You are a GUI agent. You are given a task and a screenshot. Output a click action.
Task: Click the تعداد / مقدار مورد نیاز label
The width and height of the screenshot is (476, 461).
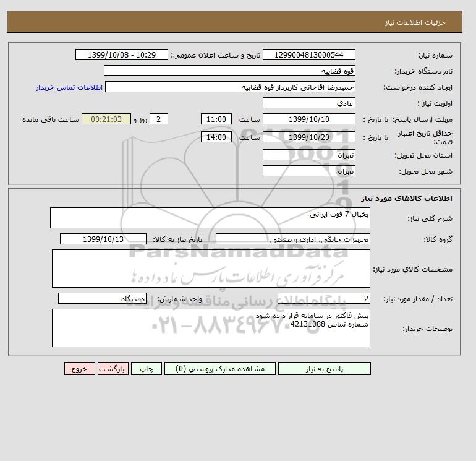click(x=418, y=299)
